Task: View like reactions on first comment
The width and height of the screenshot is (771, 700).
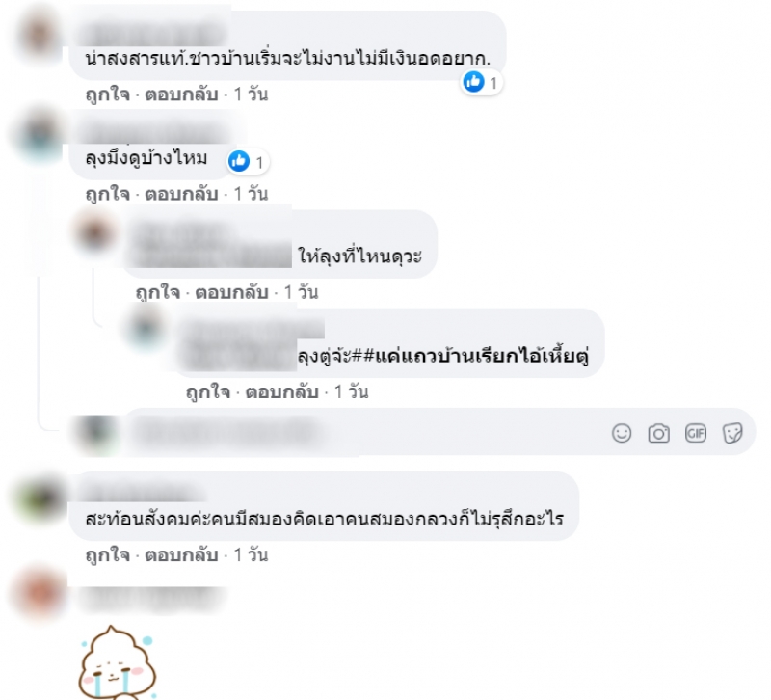Action: click(481, 82)
